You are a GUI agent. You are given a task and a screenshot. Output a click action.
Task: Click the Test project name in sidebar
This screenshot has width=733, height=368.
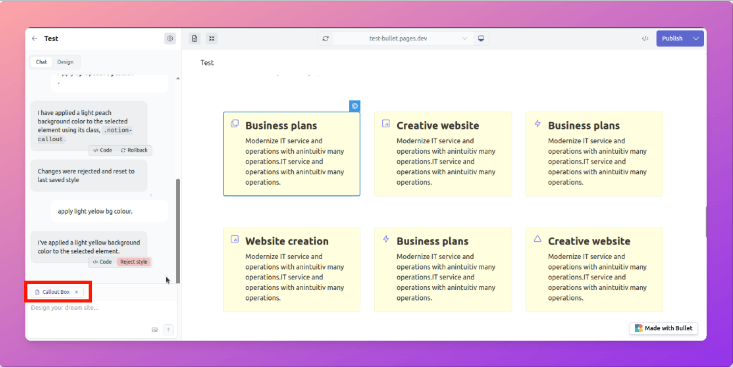click(x=51, y=39)
